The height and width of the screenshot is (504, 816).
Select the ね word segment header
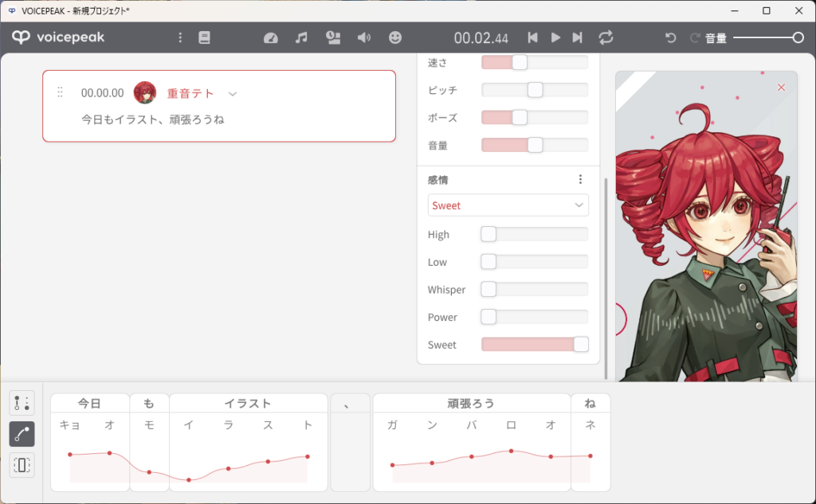coord(590,403)
